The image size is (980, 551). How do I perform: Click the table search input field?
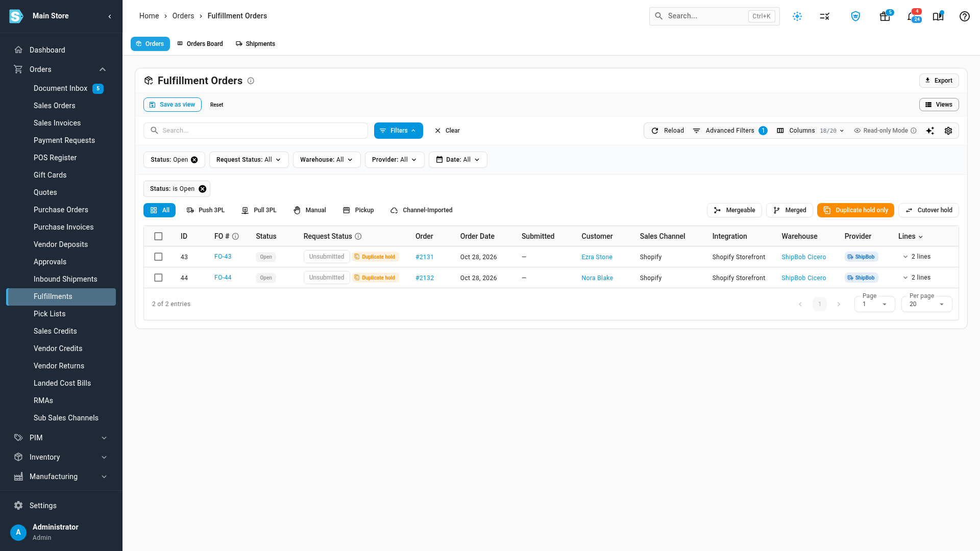click(x=256, y=131)
